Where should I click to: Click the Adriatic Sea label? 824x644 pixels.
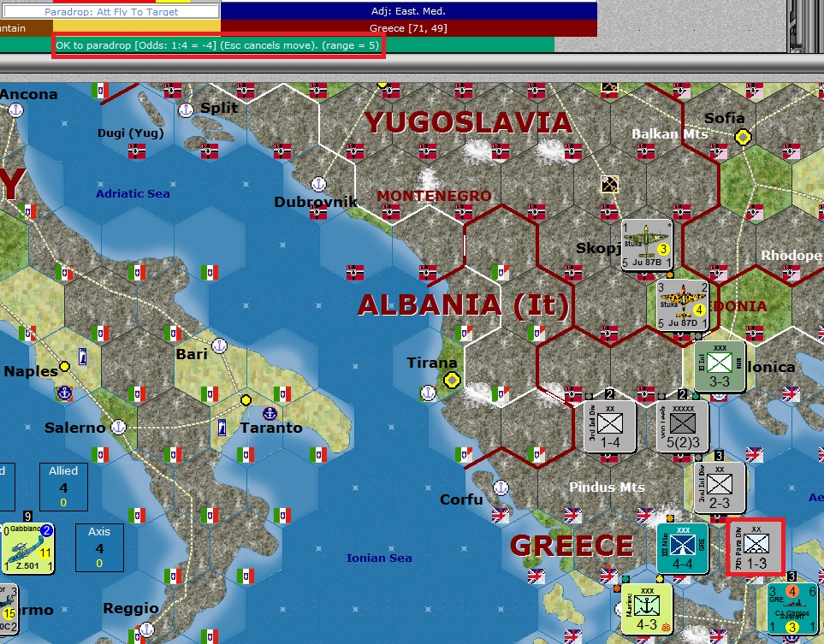(133, 194)
